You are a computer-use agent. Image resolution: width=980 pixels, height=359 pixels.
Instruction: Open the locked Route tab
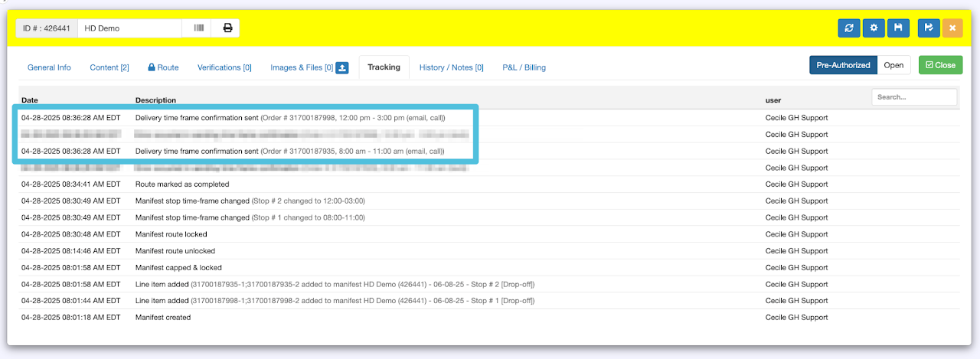point(163,67)
